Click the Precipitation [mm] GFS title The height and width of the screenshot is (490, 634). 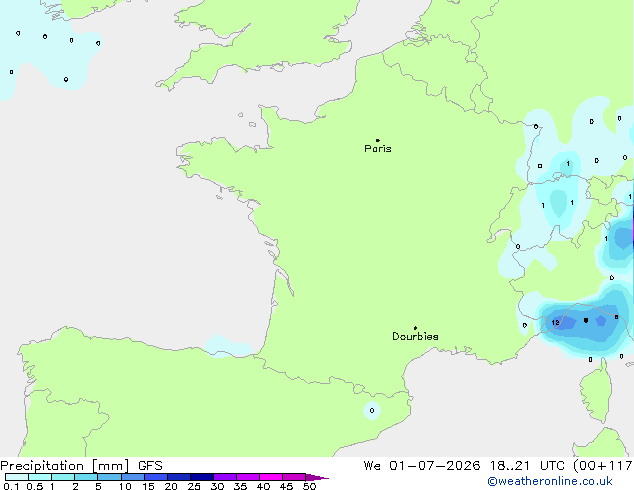tap(81, 466)
